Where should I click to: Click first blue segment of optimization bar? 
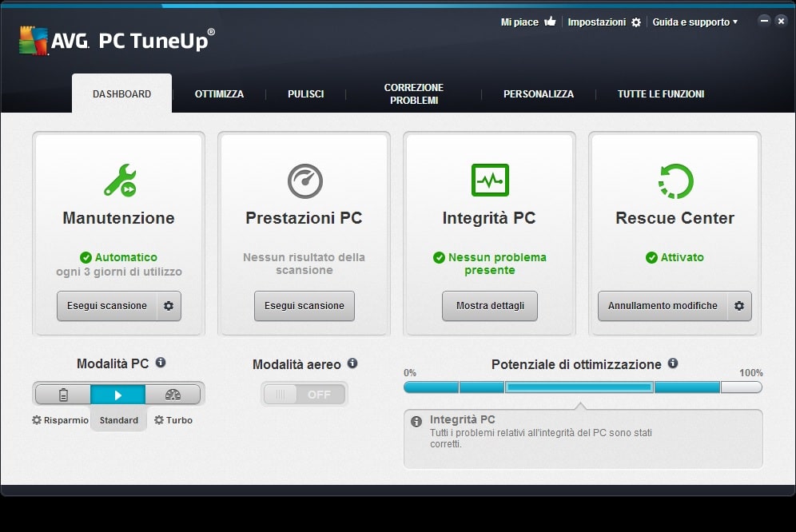click(x=431, y=387)
